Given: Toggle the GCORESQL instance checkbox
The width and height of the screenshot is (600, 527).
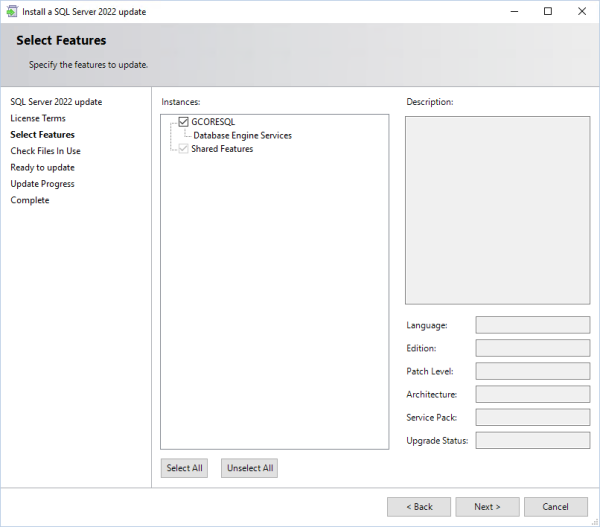Looking at the screenshot, I should (x=183, y=122).
